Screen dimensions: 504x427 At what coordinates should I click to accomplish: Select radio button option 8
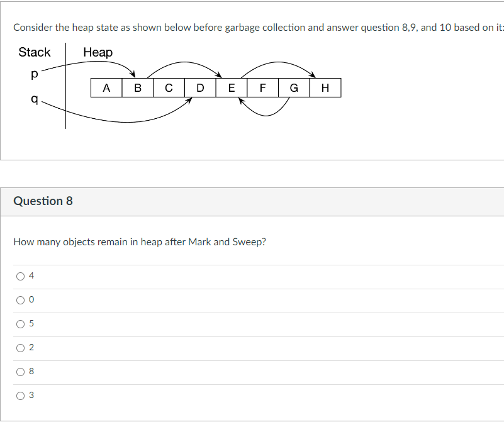20,370
